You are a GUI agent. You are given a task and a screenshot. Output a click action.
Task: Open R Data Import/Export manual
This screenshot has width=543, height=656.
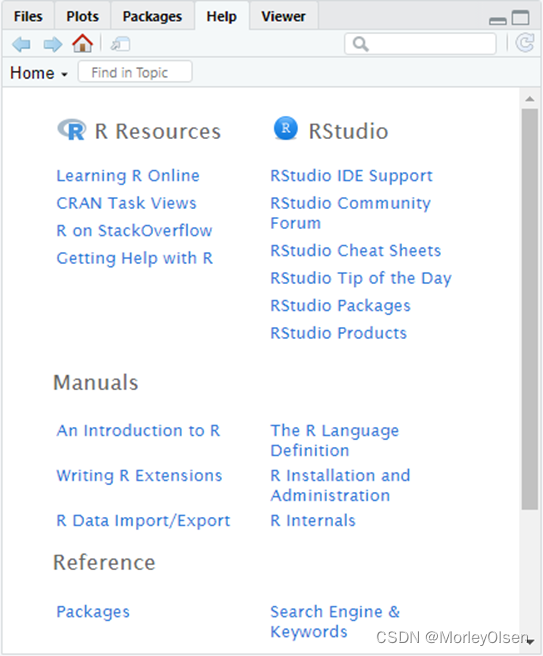click(143, 521)
